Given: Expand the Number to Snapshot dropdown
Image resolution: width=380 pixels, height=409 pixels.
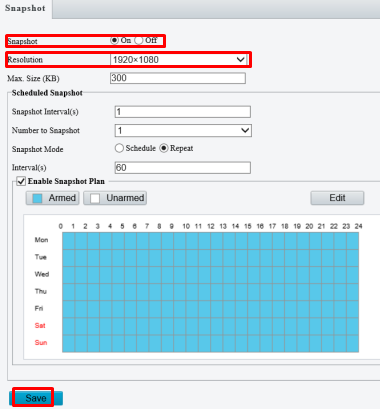Looking at the screenshot, I should 183,130.
